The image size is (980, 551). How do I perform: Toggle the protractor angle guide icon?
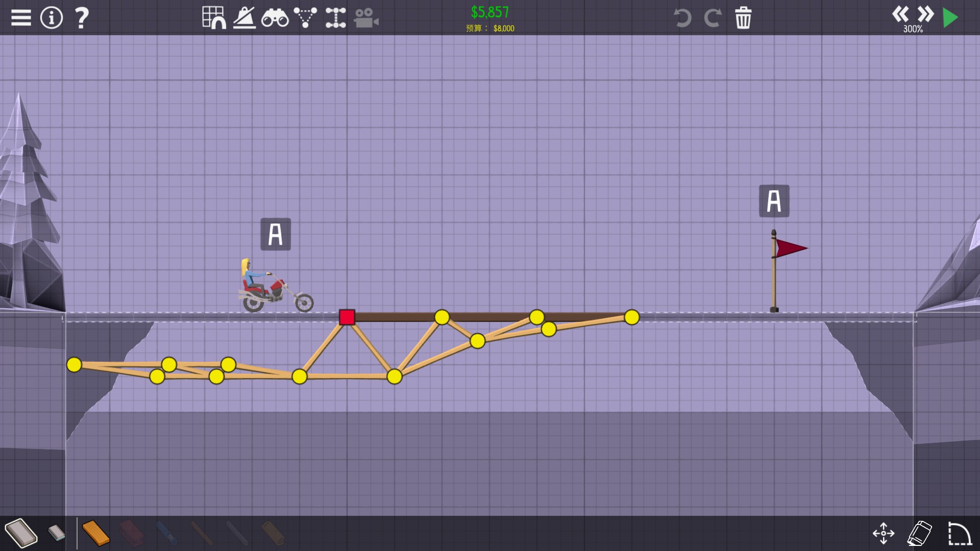pos(244,18)
